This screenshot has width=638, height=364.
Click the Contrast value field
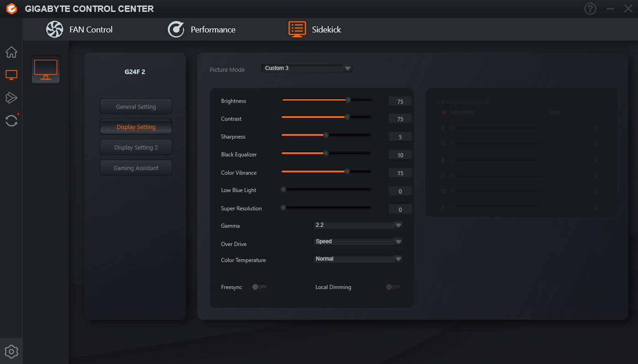[x=400, y=119]
